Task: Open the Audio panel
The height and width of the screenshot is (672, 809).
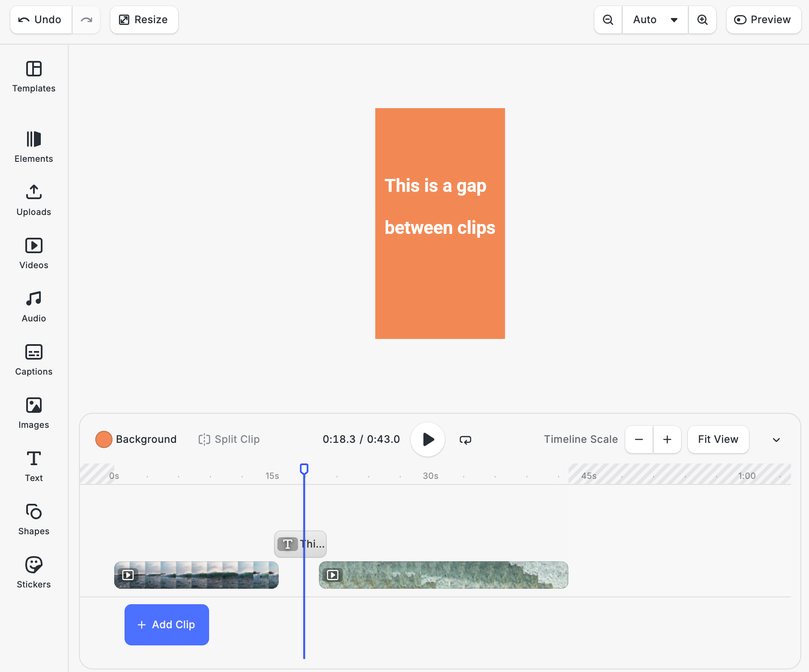Action: [33, 306]
